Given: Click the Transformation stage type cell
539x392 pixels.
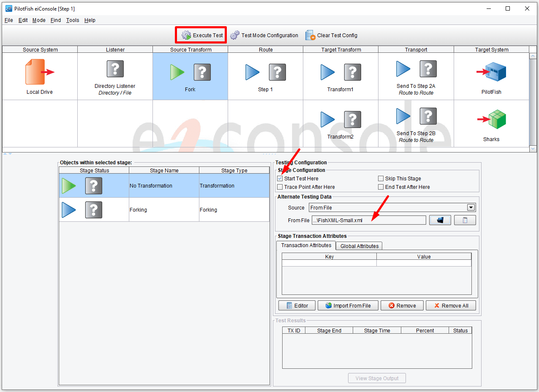Looking at the screenshot, I should point(234,186).
